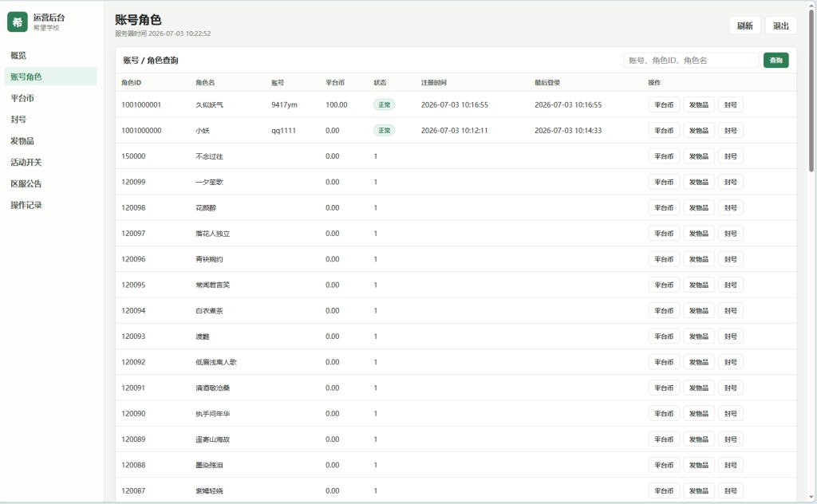
Task: Click 发物品 button for role 120094
Action: [x=699, y=311]
